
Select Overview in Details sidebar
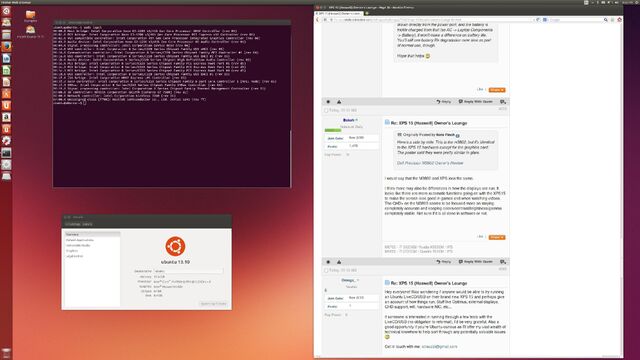[92, 234]
